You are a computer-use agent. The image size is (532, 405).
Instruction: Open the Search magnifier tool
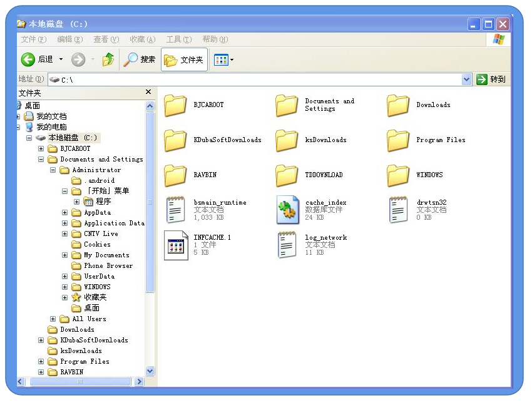139,59
